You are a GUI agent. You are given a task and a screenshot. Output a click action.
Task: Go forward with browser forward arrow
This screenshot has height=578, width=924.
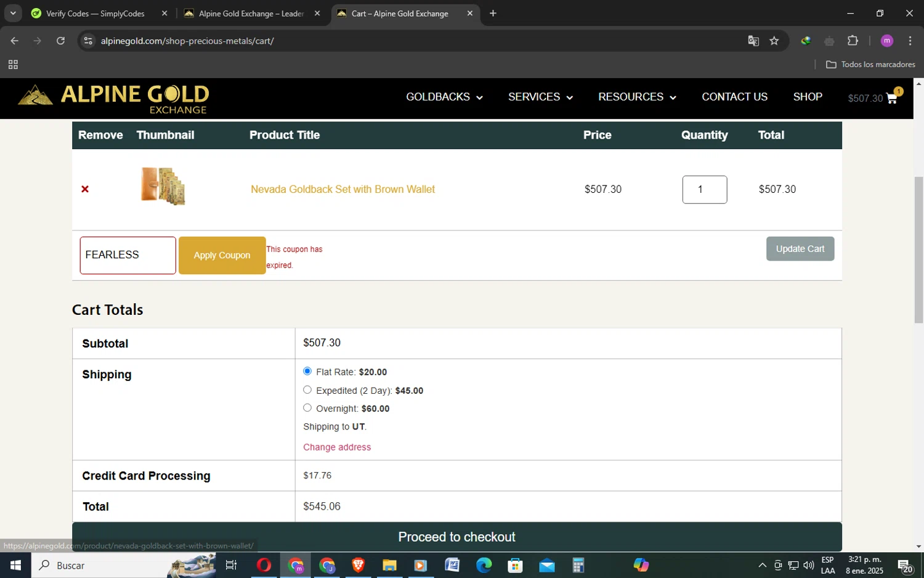coord(38,41)
